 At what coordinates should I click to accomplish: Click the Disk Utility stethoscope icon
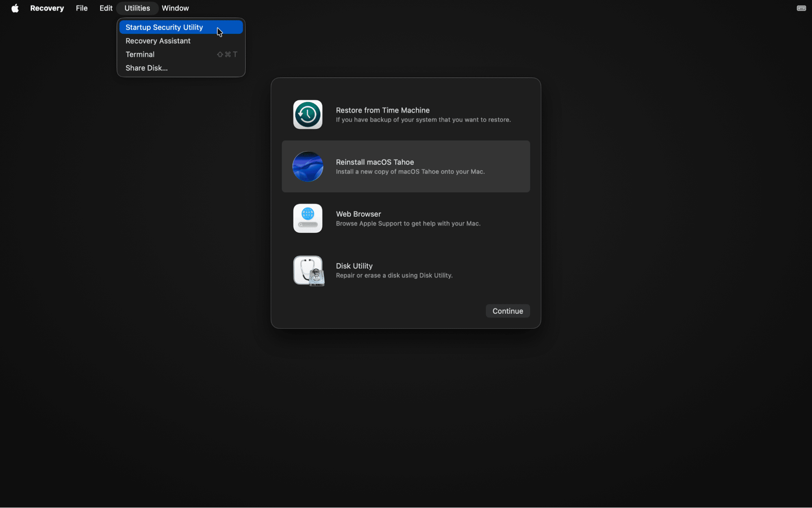tap(308, 270)
